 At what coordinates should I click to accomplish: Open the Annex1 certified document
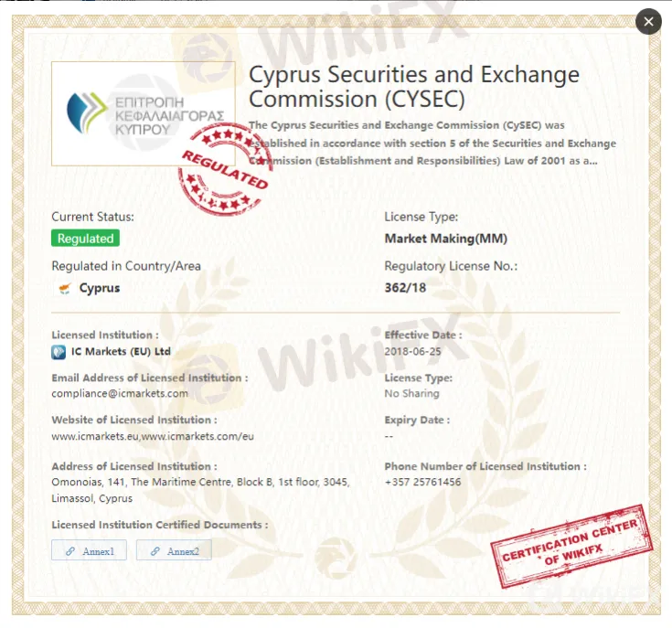[90, 550]
